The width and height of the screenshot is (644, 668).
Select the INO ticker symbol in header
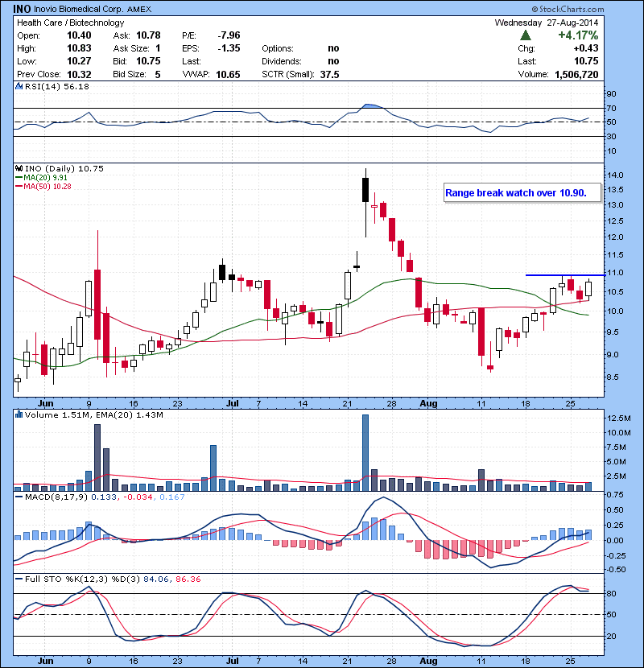[x=21, y=9]
